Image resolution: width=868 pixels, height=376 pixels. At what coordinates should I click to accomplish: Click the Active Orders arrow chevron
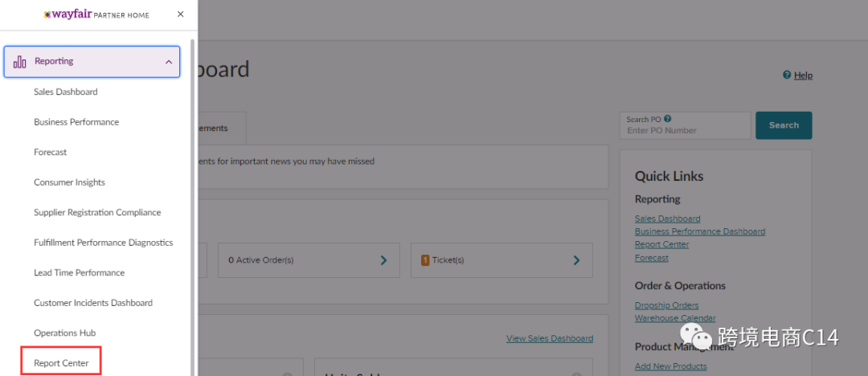pos(383,260)
